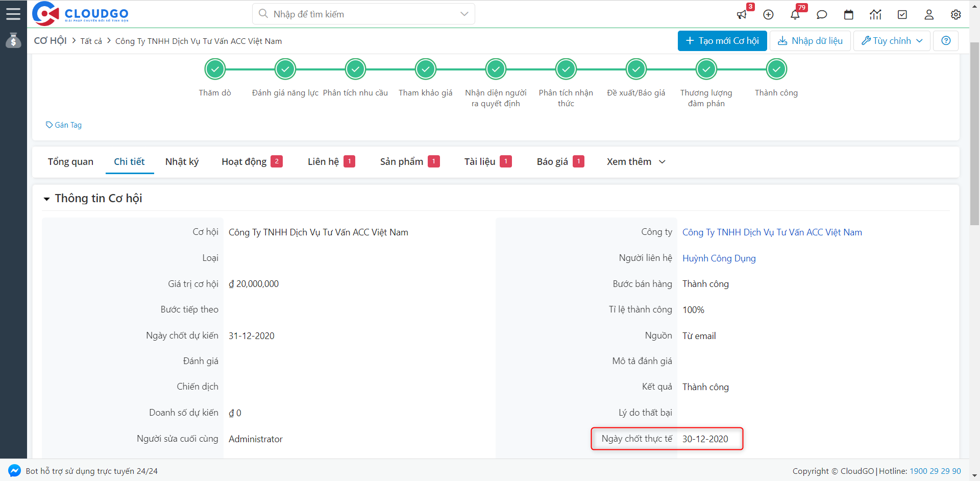Open the notifications bell

[x=795, y=14]
